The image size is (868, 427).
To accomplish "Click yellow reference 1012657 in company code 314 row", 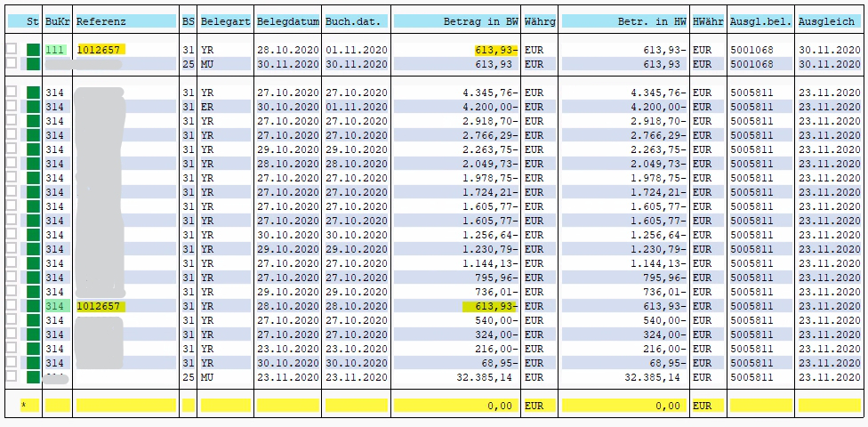I will 100,306.
